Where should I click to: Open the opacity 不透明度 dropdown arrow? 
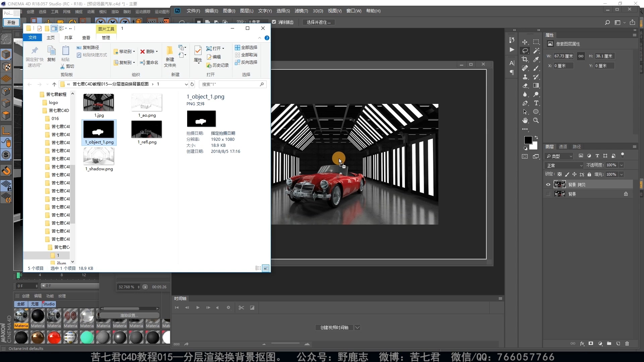point(621,165)
